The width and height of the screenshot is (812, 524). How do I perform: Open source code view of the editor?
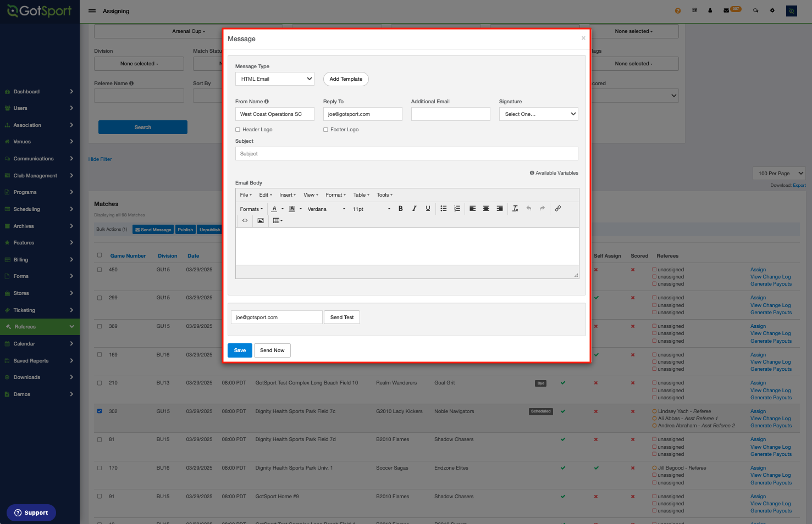coord(245,221)
